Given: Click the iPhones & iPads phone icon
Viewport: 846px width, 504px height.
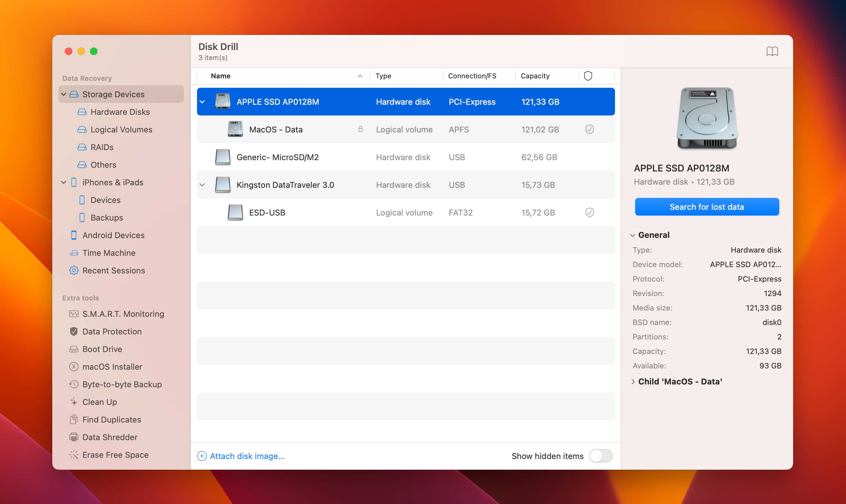Looking at the screenshot, I should click(74, 182).
